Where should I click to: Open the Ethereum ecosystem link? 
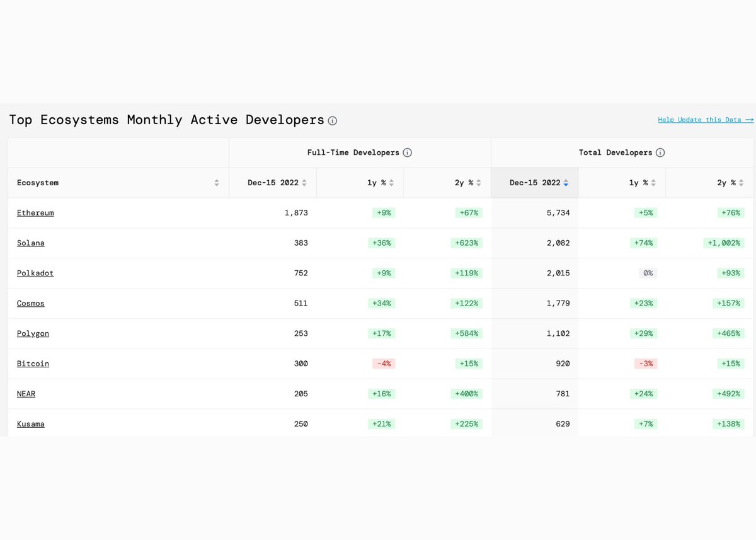pyautogui.click(x=35, y=213)
